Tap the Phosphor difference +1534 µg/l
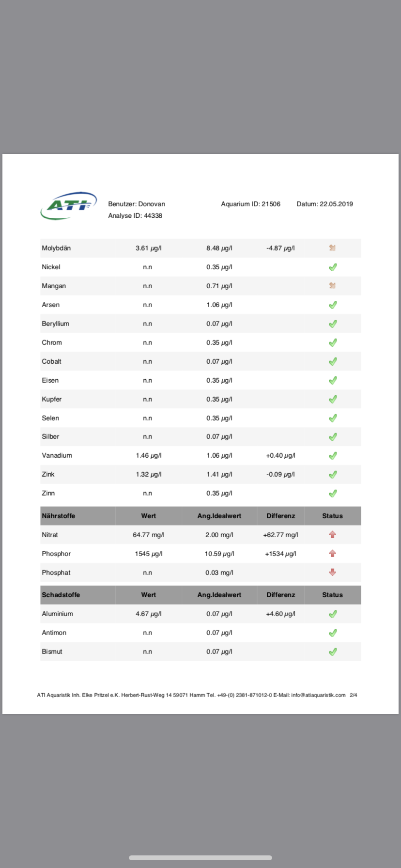Viewport: 401px width, 868px height. 280,554
